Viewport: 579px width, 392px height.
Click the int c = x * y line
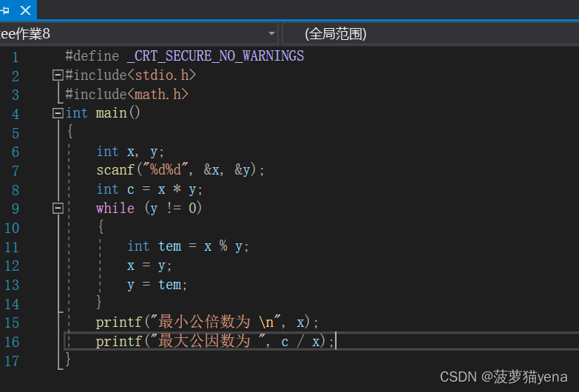pos(149,189)
